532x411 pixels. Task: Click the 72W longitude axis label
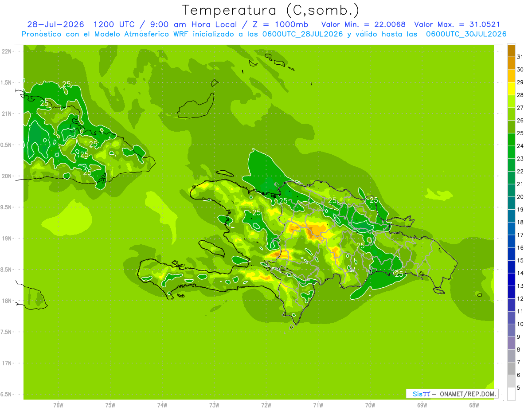point(266,405)
